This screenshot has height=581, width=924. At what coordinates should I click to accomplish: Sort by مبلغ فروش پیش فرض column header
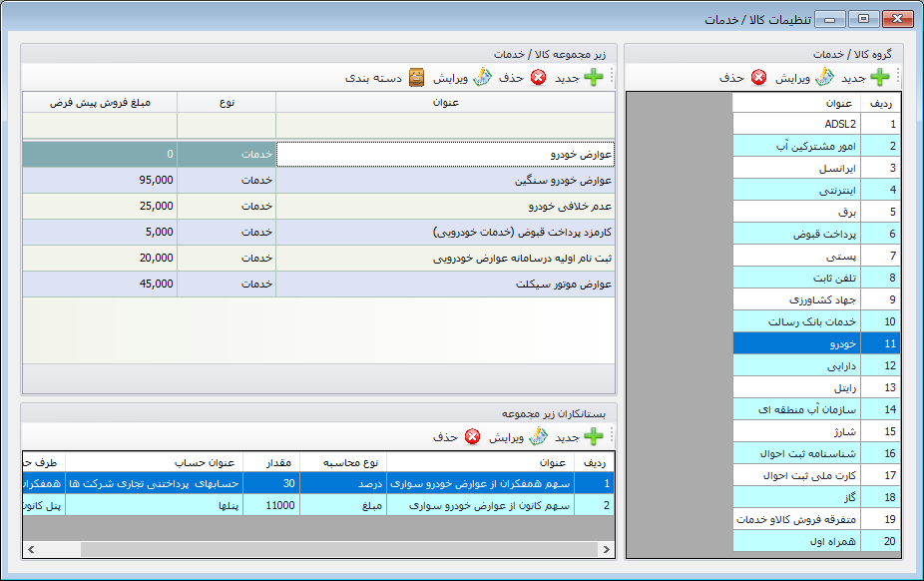[100, 103]
